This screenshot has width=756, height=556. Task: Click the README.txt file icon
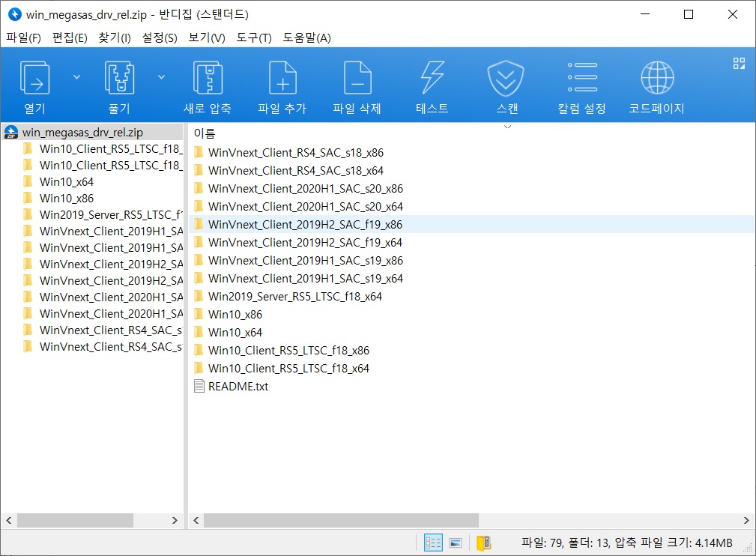click(x=199, y=386)
